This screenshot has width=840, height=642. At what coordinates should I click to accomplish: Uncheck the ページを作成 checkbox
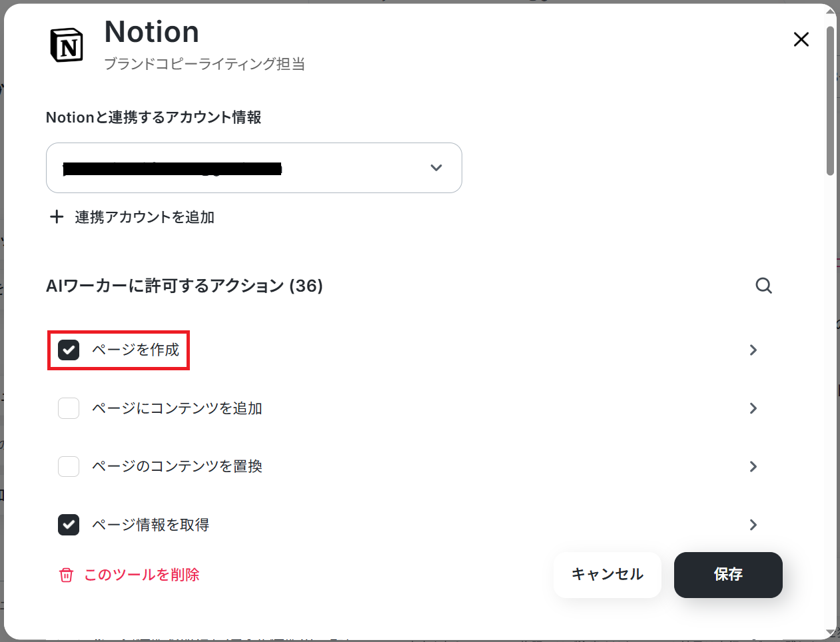(69, 350)
